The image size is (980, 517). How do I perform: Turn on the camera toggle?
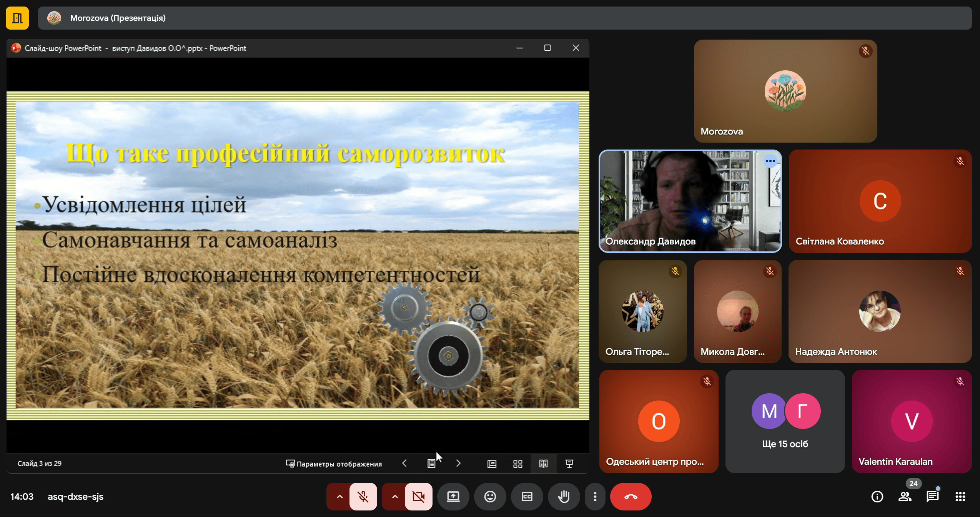(418, 497)
